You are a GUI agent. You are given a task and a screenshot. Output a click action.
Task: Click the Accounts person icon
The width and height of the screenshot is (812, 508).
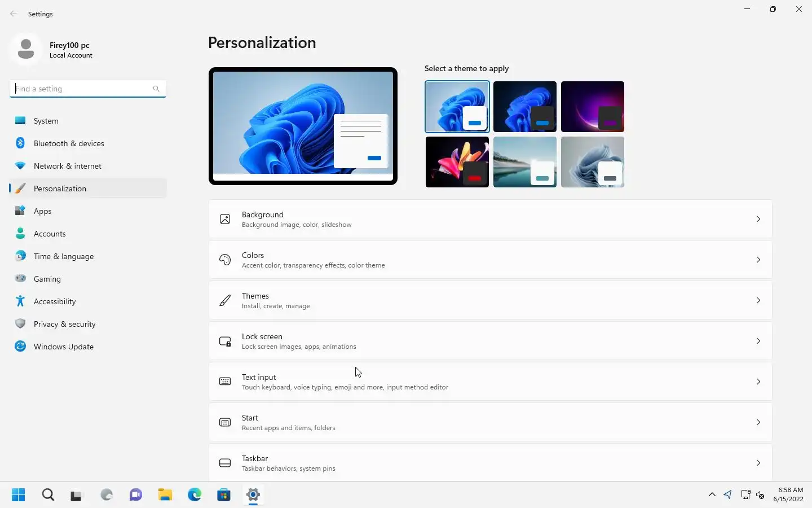coord(20,234)
